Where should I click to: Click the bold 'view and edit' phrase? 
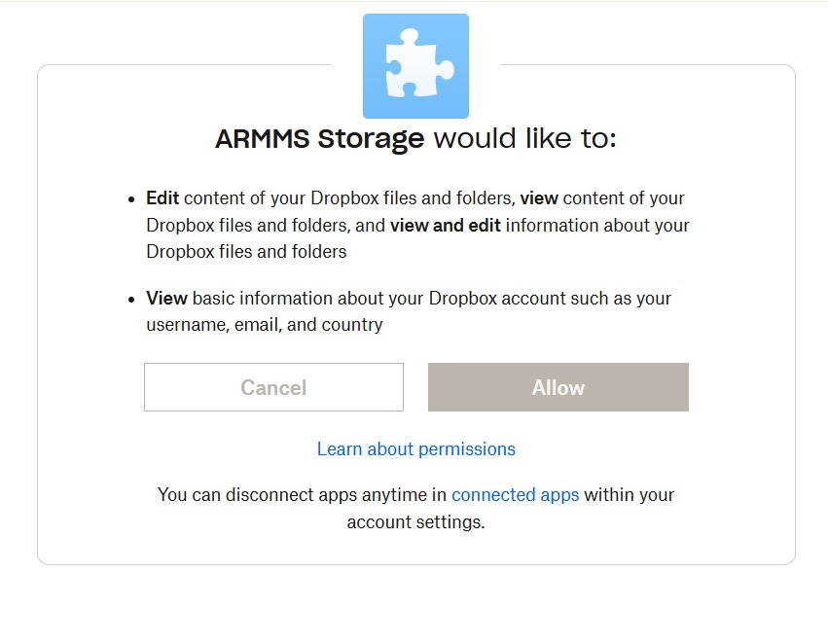446,225
